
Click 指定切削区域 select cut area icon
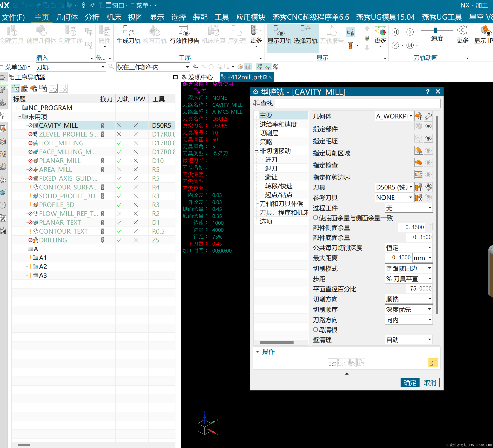(x=419, y=150)
